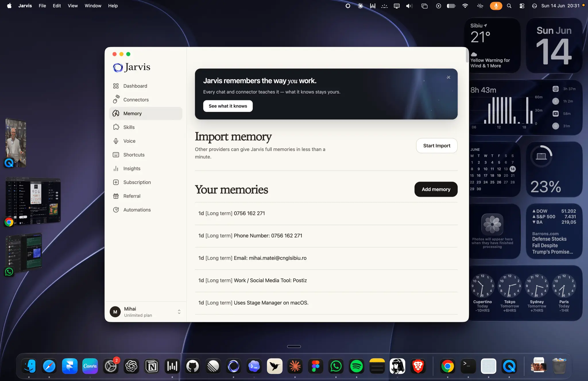Open the volume menu bar icon

point(409,6)
